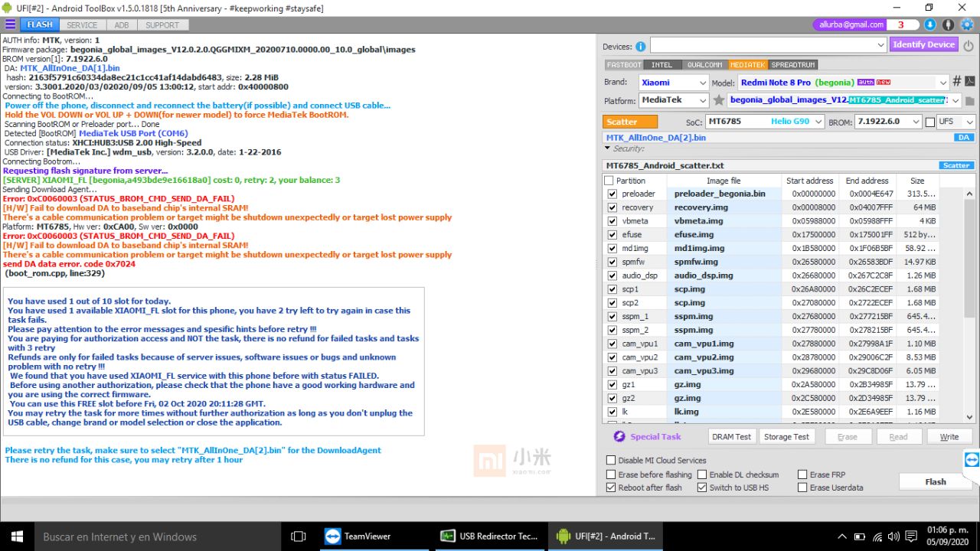The width and height of the screenshot is (980, 551).
Task: Open the Windows Start menu
Action: (x=15, y=536)
